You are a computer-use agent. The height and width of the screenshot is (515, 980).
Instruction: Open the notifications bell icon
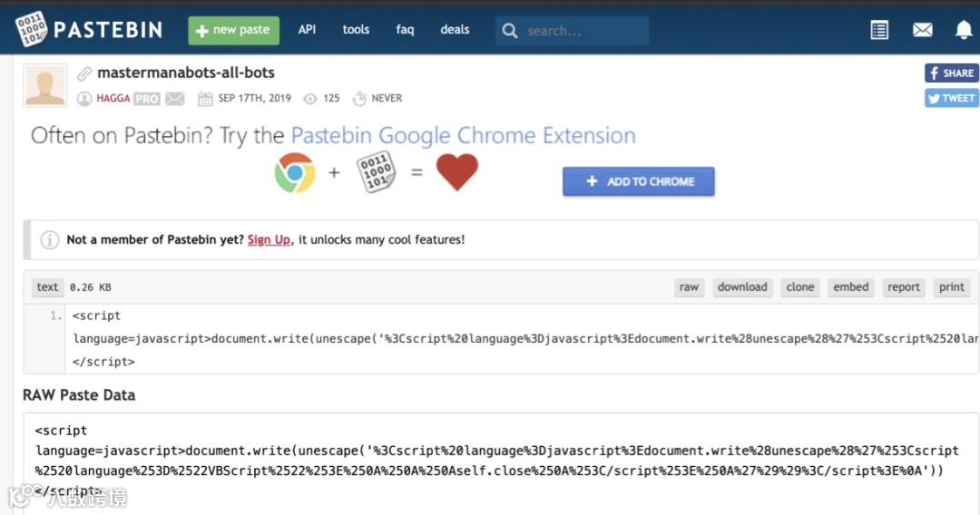click(964, 30)
